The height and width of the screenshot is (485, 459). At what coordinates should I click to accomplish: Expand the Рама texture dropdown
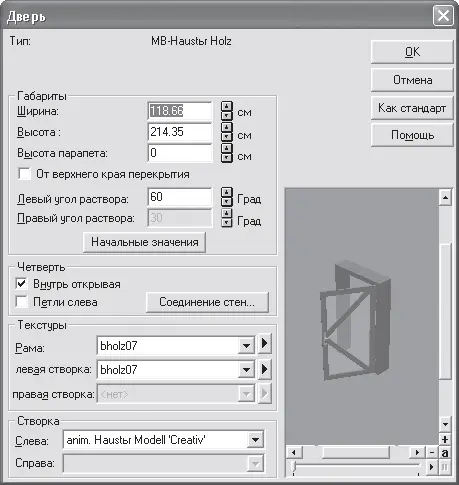(x=246, y=345)
